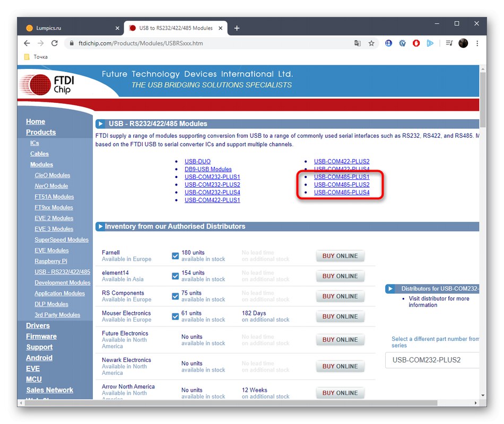The image size is (504, 424).
Task: Reload the current page
Action: pos(55,43)
